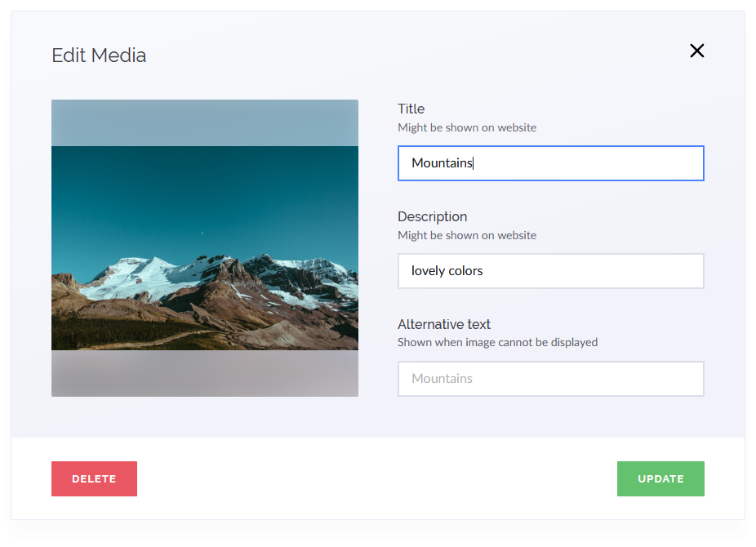756x547 pixels.
Task: Focus the Description field containing lovely colors
Action: coord(550,271)
